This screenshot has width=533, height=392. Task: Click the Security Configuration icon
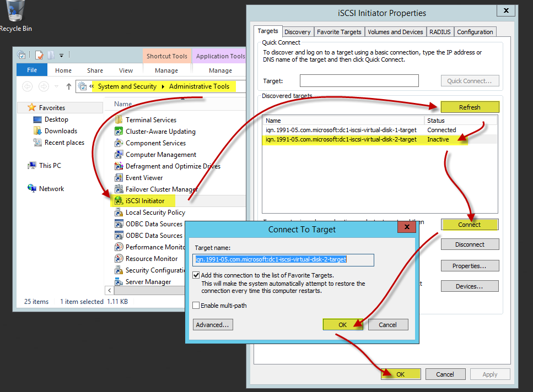[119, 270]
